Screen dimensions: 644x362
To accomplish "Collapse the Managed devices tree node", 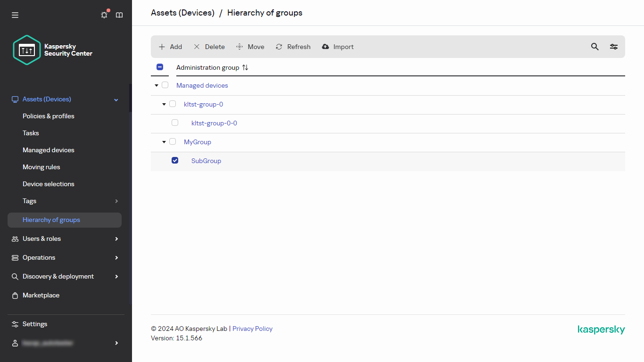I will click(157, 85).
